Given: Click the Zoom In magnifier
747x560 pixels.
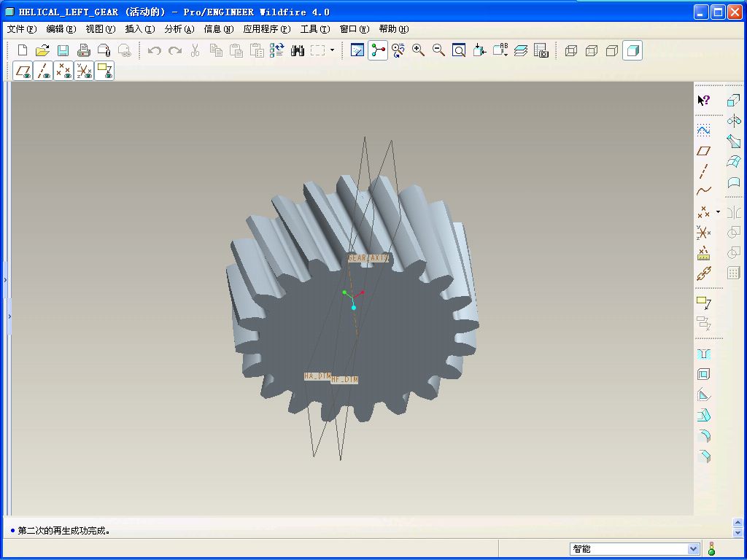Looking at the screenshot, I should 418,50.
